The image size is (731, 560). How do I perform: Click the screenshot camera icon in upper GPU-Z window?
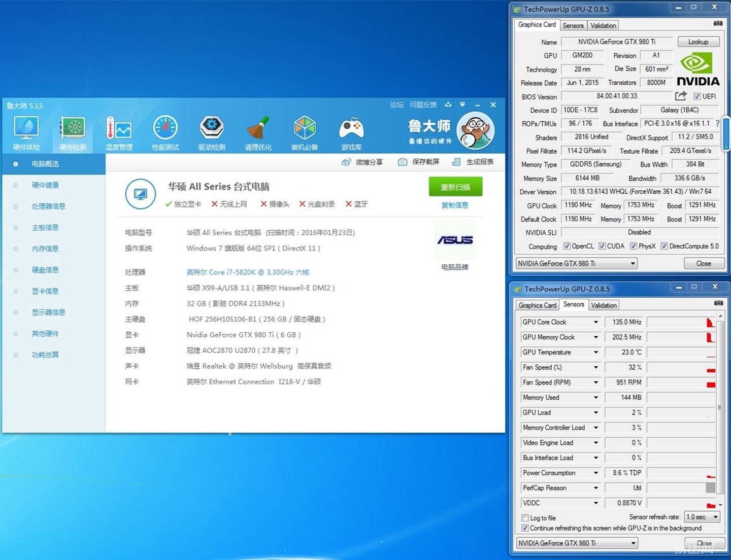coord(718,23)
